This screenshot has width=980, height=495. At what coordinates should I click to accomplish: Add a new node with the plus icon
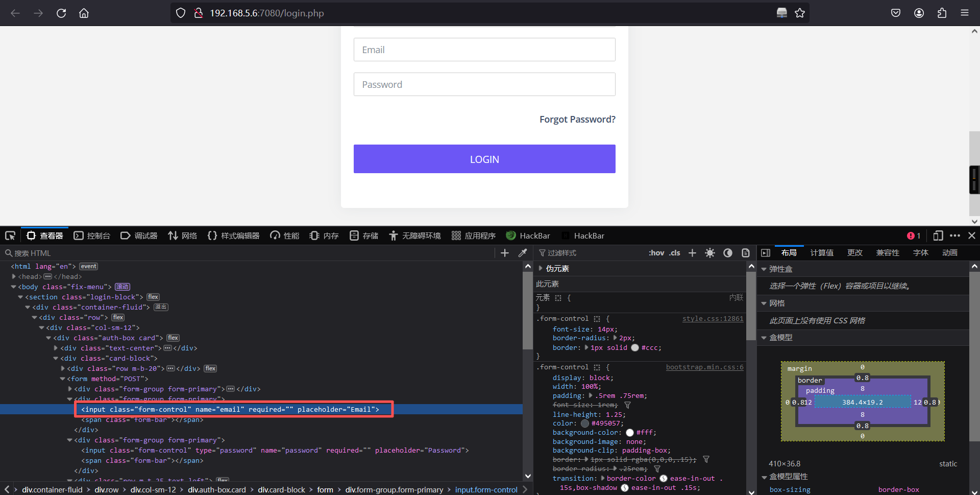505,253
